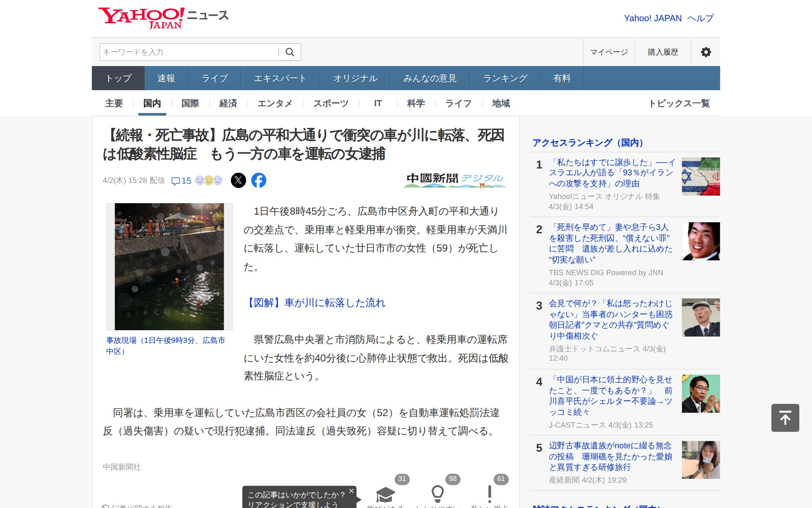Open the 中國新聞デジタル publisher logo
This screenshot has width=812, height=508.
455,179
